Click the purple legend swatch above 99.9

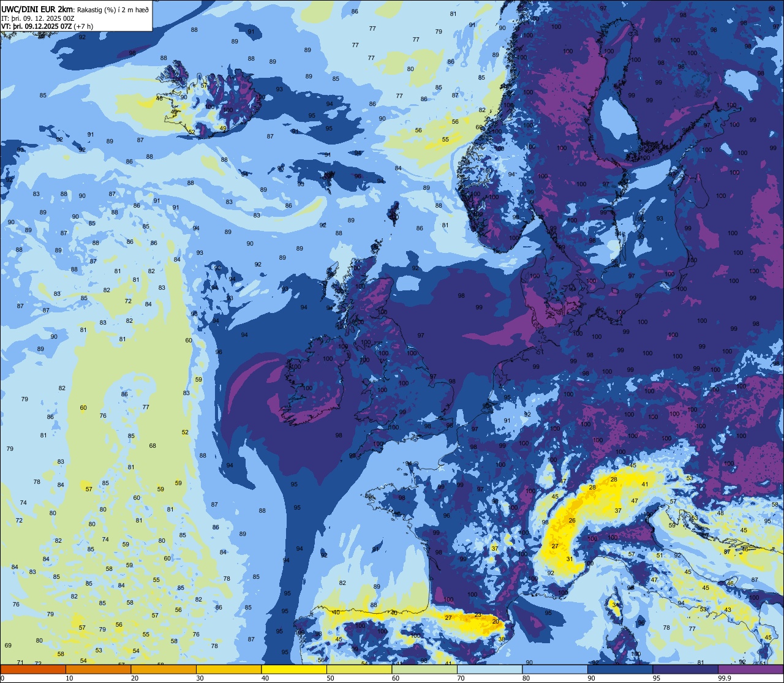tap(751, 669)
